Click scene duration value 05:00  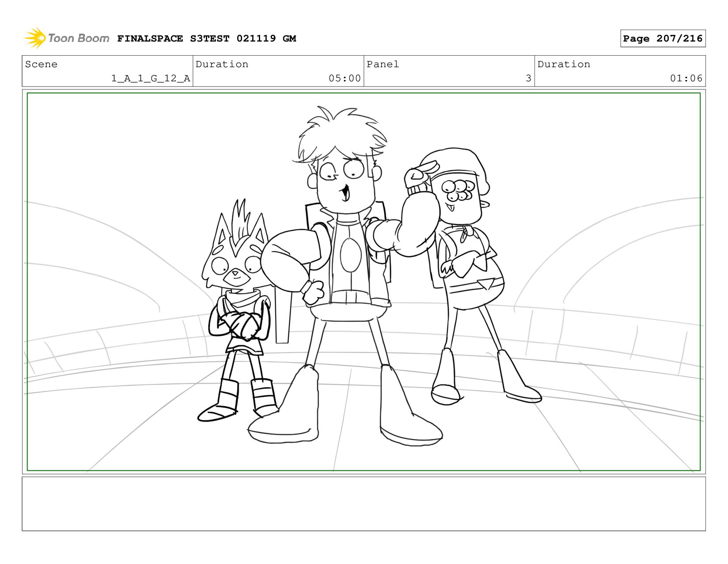tap(345, 78)
